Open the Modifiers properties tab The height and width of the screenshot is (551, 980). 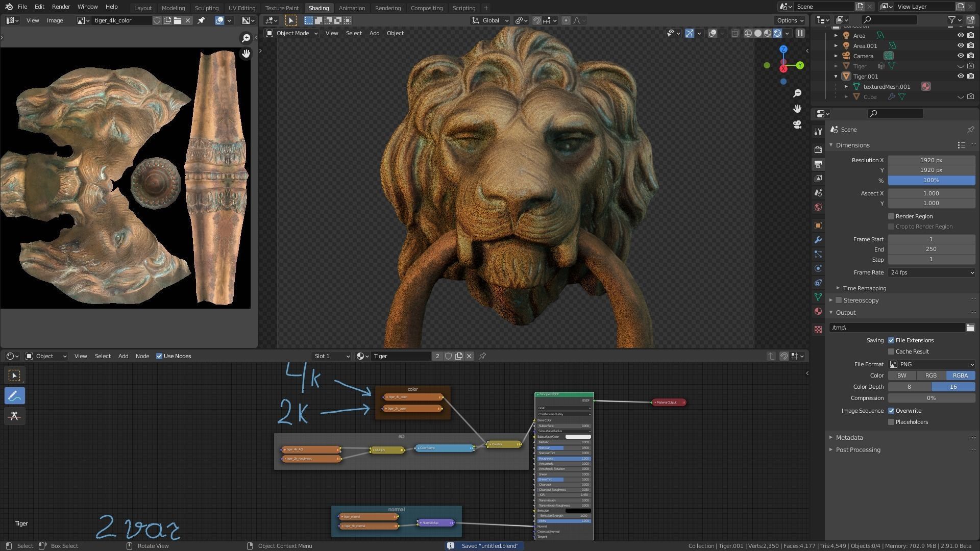818,240
